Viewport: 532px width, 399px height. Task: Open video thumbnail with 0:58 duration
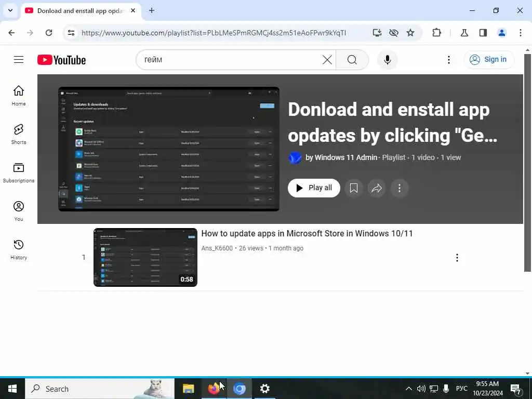(x=145, y=257)
